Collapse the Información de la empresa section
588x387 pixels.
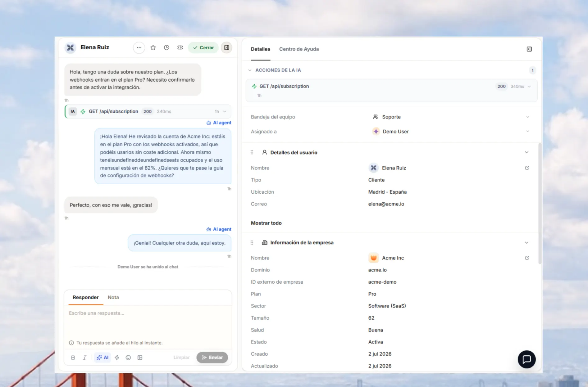[526, 243]
